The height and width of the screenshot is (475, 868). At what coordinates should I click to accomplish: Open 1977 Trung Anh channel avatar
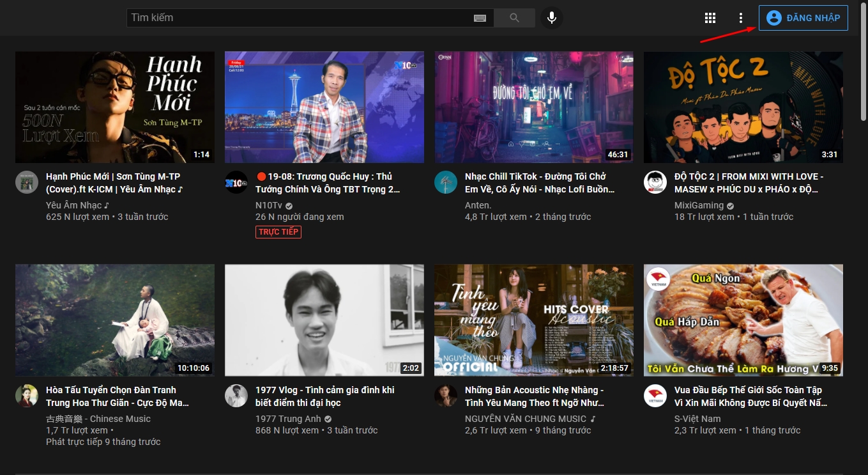pos(236,396)
